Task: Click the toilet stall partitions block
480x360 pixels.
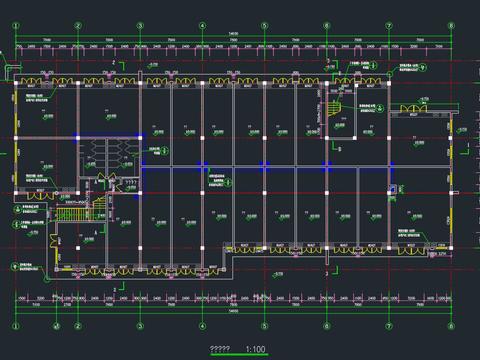Action: [109, 154]
